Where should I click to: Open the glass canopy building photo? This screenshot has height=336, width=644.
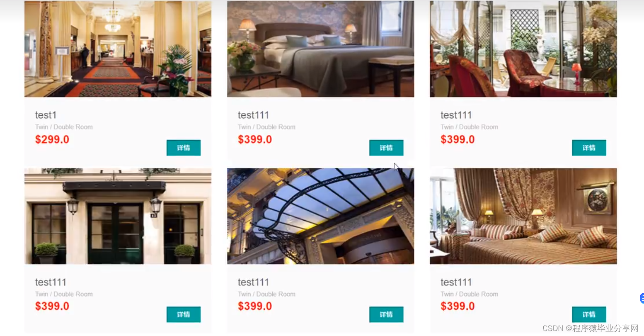coord(320,216)
